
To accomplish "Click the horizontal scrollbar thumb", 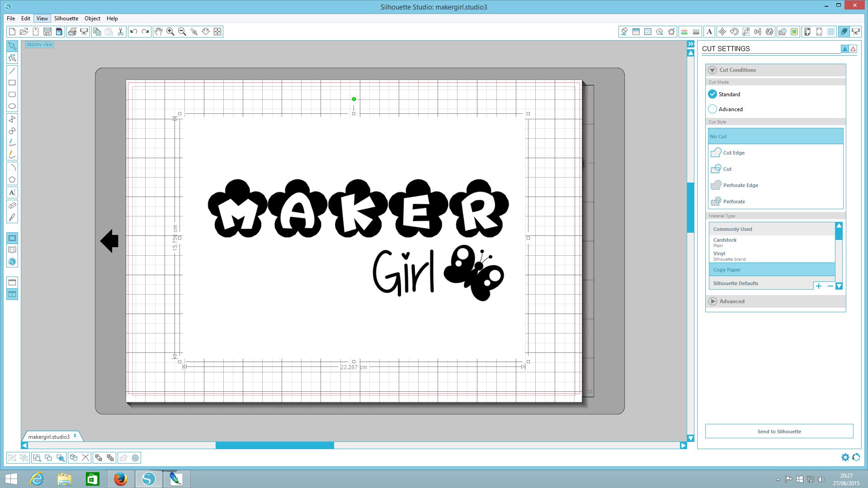I will 274,446.
